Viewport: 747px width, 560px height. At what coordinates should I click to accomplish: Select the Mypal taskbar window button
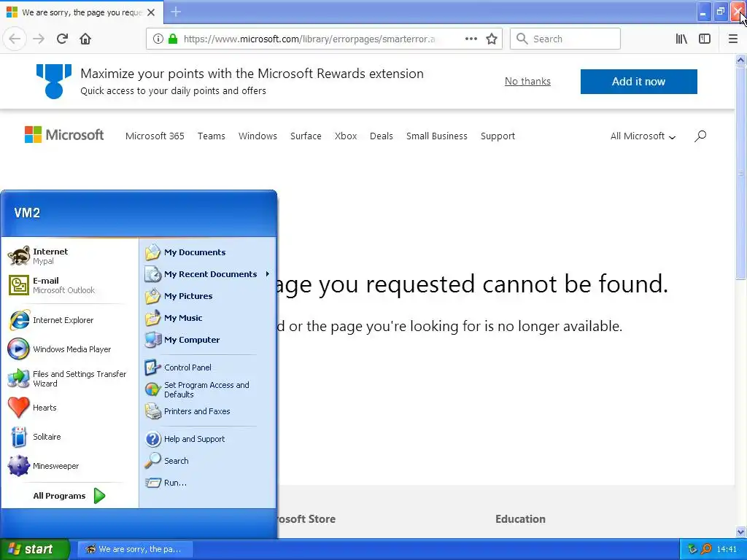(x=135, y=549)
